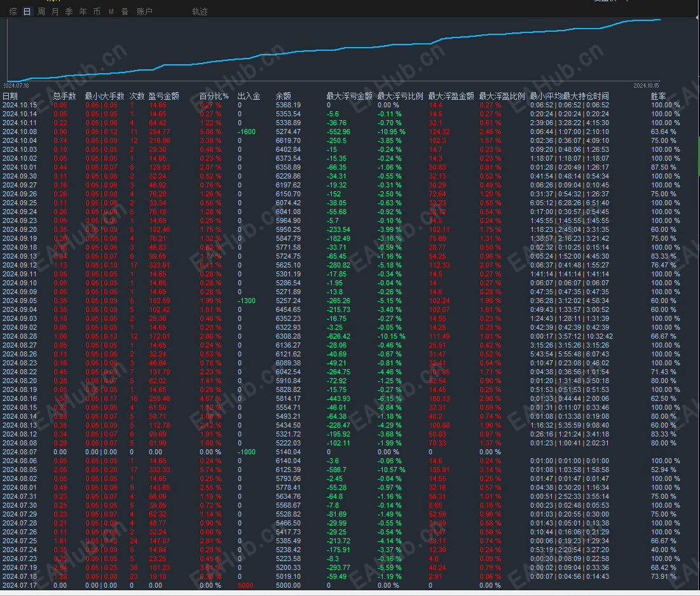The height and width of the screenshot is (596, 700).
Task: Select the 日 daily tab
Action: click(x=27, y=11)
